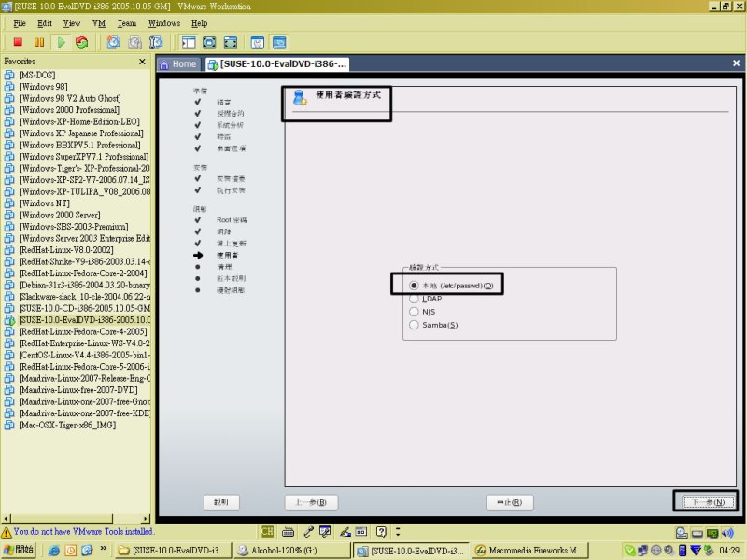Image resolution: width=747 pixels, height=560 pixels.
Task: Click the CH input language indicator
Action: coord(268,531)
